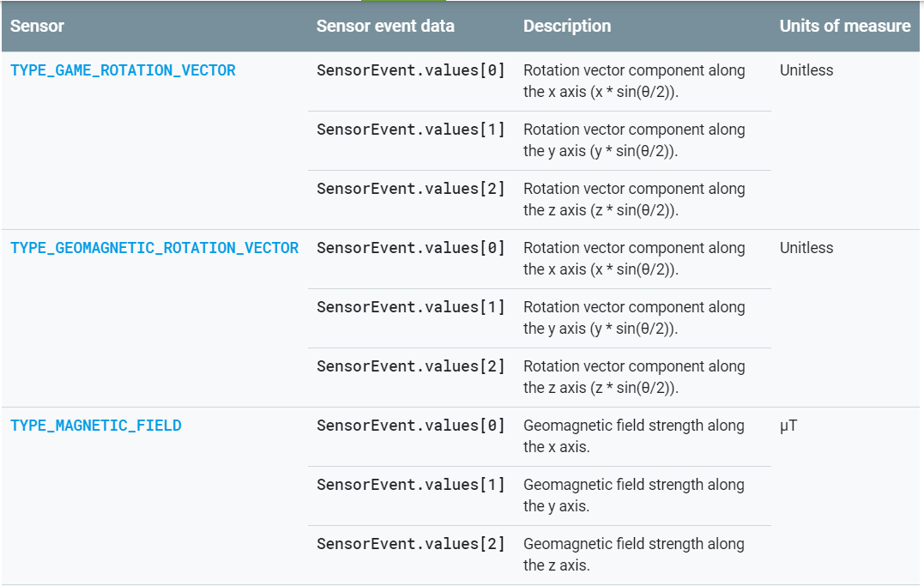Viewport: 924px width, 586px height.
Task: Select SensorEvent.values[0] under TYPE_MAGNETIC_FIELD
Action: tap(410, 426)
